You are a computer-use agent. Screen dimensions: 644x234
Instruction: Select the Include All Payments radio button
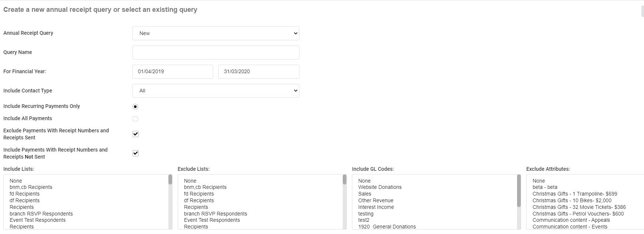tap(135, 119)
